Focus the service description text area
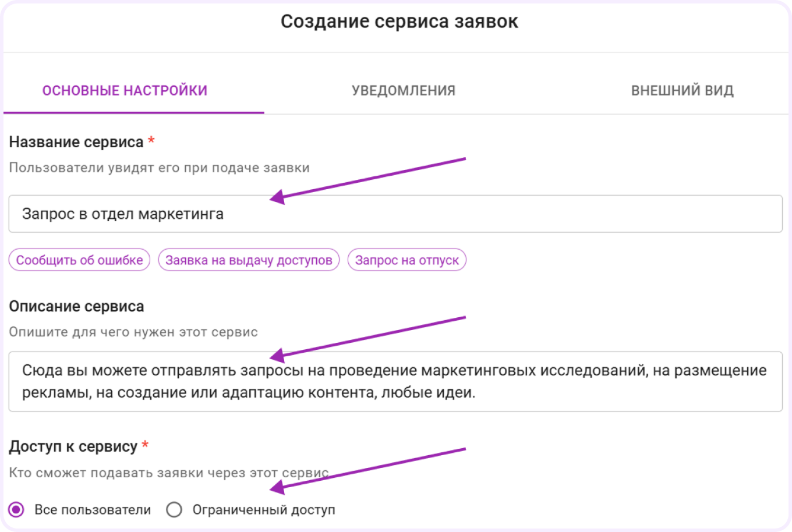The width and height of the screenshot is (792, 532). (395, 381)
